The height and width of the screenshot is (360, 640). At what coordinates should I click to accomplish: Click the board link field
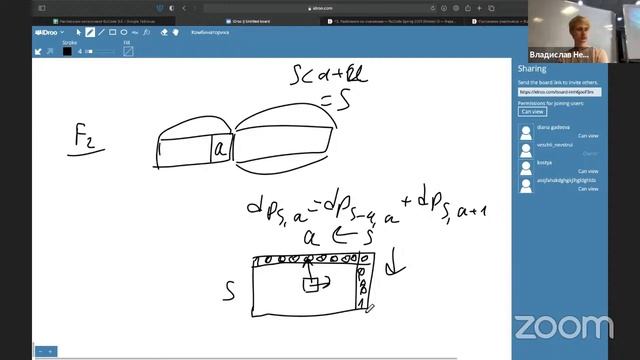pos(560,92)
